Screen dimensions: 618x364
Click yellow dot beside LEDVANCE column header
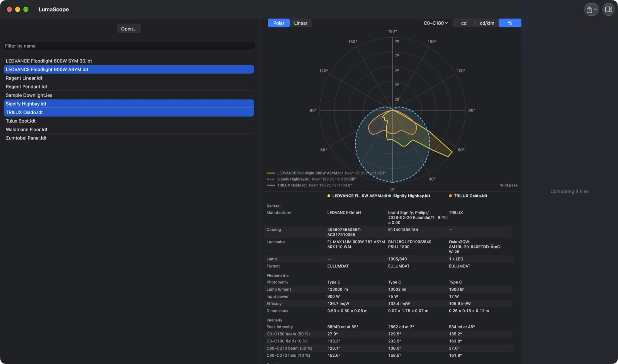pyautogui.click(x=329, y=196)
